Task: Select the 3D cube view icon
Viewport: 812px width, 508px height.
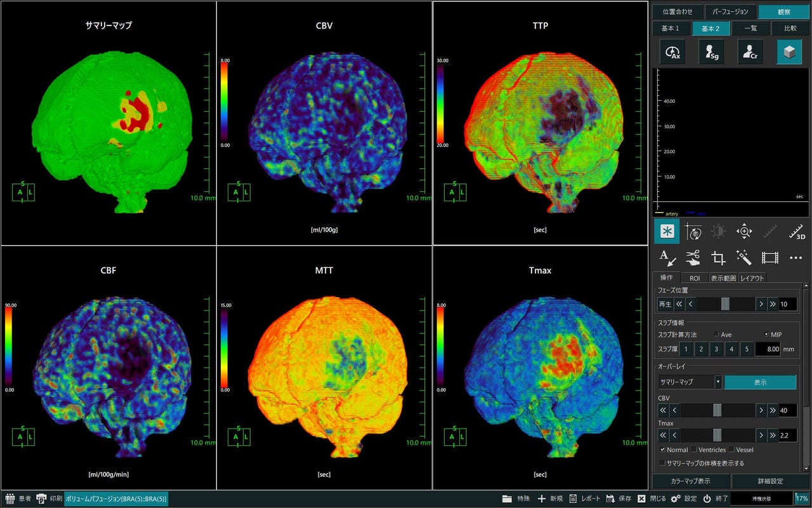Action: [789, 51]
